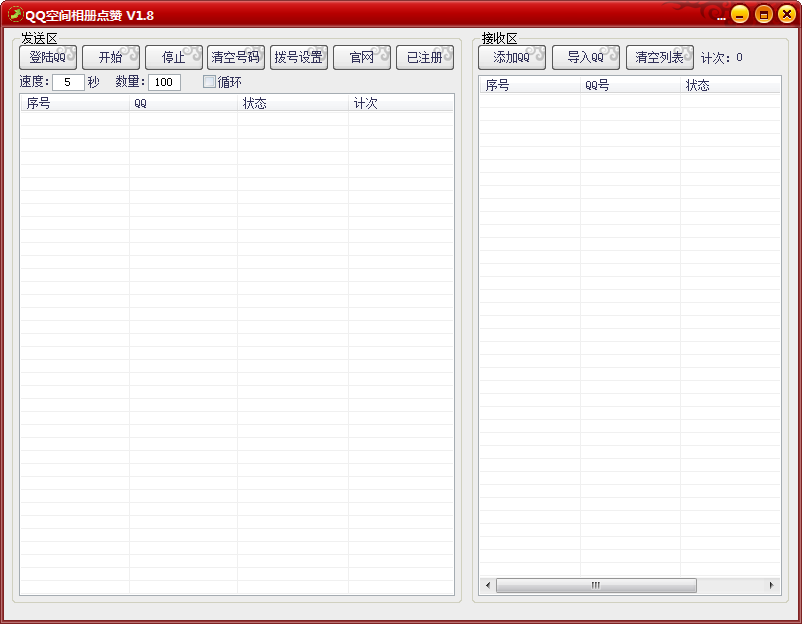Enable the 循环 loop checkbox
The width and height of the screenshot is (802, 624).
[209, 82]
